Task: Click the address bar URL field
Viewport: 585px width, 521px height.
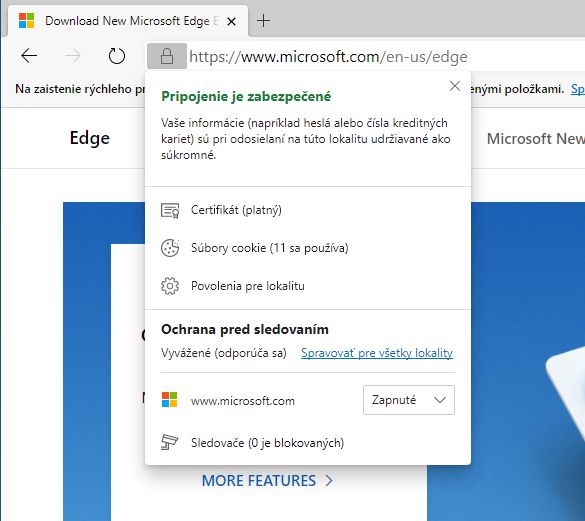Action: [328, 57]
